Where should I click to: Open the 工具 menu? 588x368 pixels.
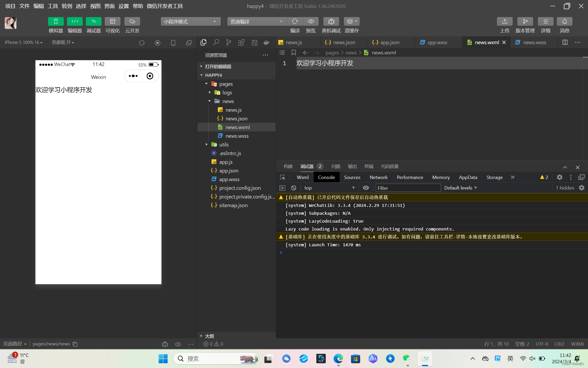(52, 6)
